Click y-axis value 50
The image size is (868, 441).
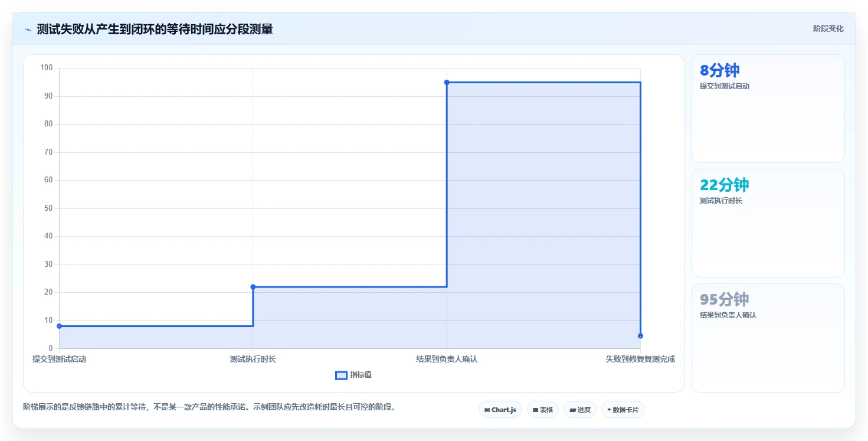pos(48,208)
